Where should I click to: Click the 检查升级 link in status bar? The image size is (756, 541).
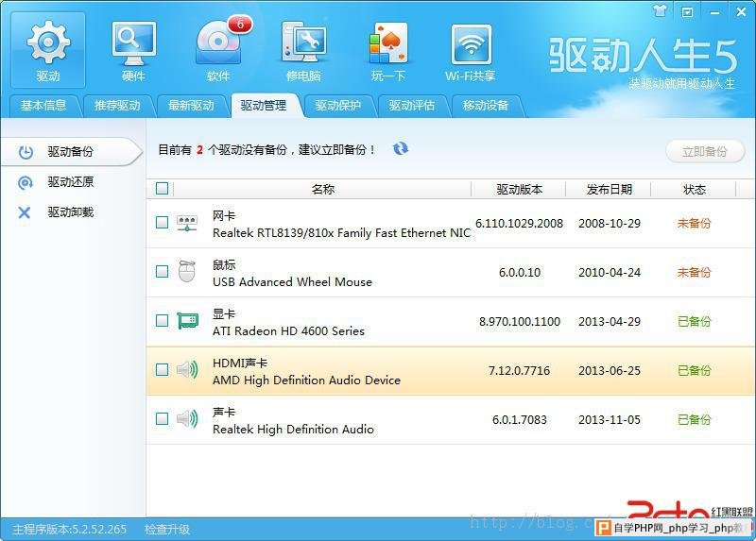tap(167, 530)
